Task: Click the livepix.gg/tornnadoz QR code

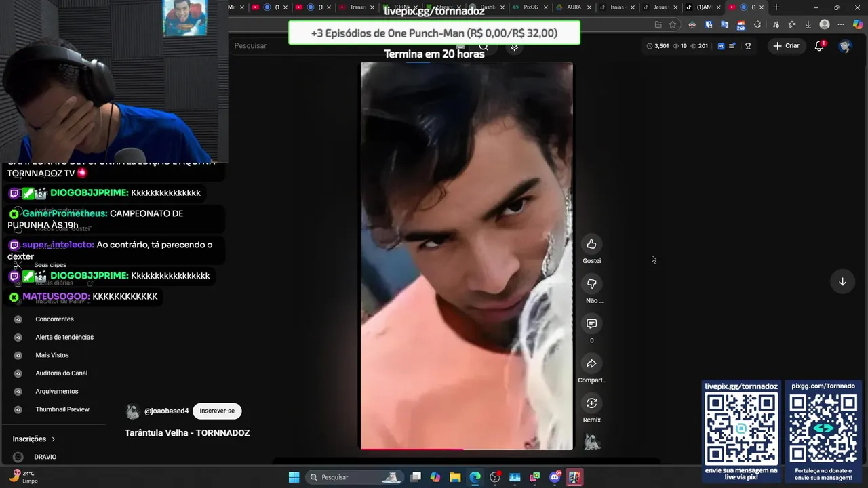Action: pos(741,428)
